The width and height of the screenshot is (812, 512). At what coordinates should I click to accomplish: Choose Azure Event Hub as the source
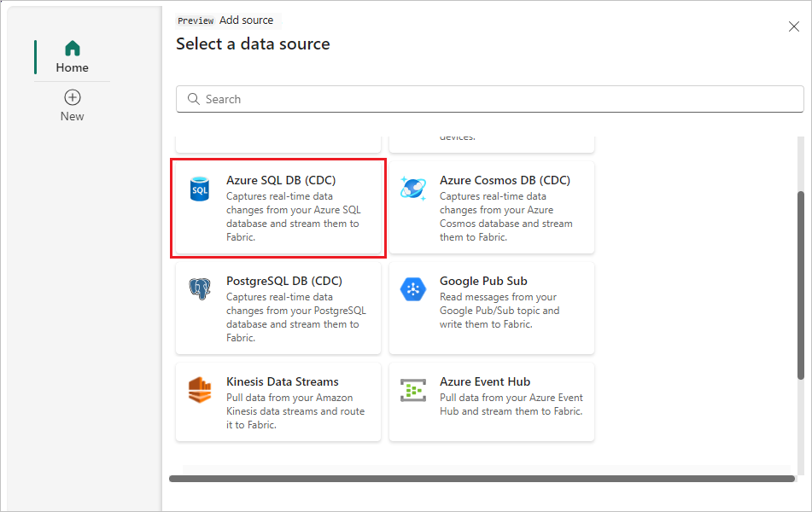(492, 402)
